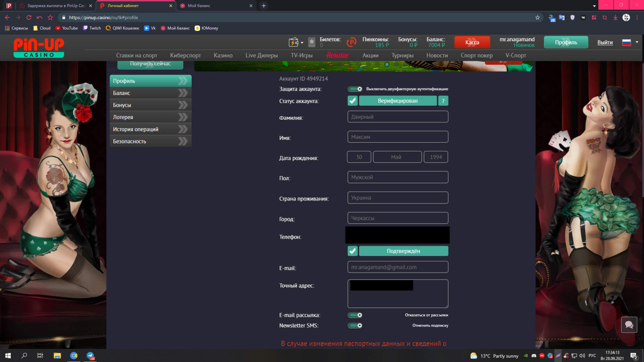Toggle two-factor authentication switch
Viewport: 644px width, 362px height.
(x=355, y=89)
